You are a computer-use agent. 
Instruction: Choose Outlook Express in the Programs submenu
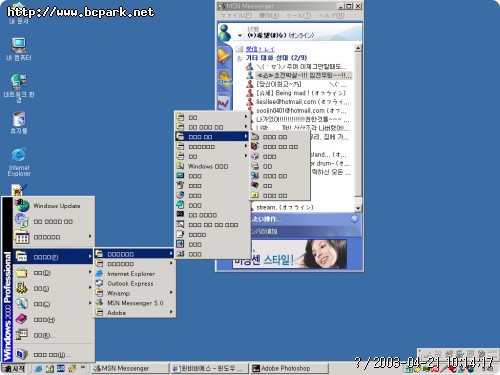(135, 284)
